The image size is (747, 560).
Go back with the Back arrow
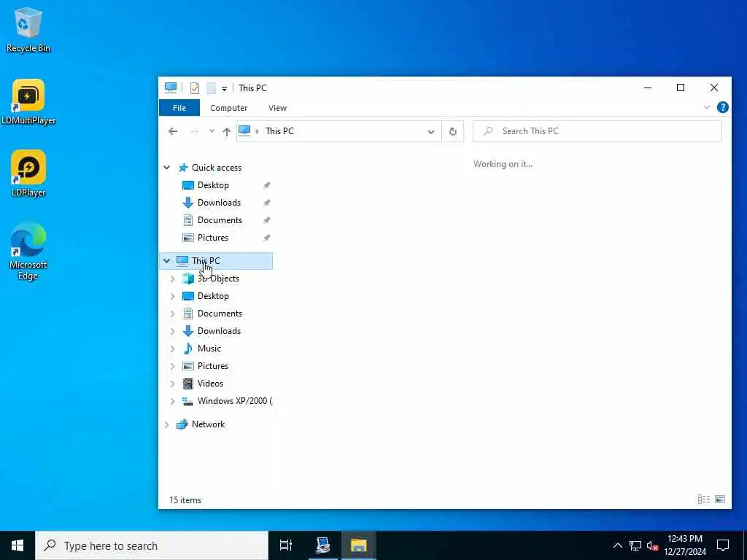[173, 131]
